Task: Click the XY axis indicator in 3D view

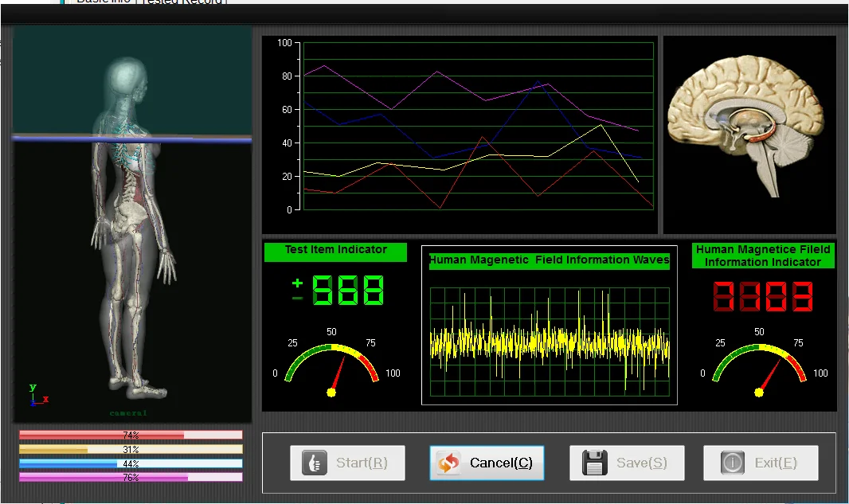Action: (x=37, y=396)
